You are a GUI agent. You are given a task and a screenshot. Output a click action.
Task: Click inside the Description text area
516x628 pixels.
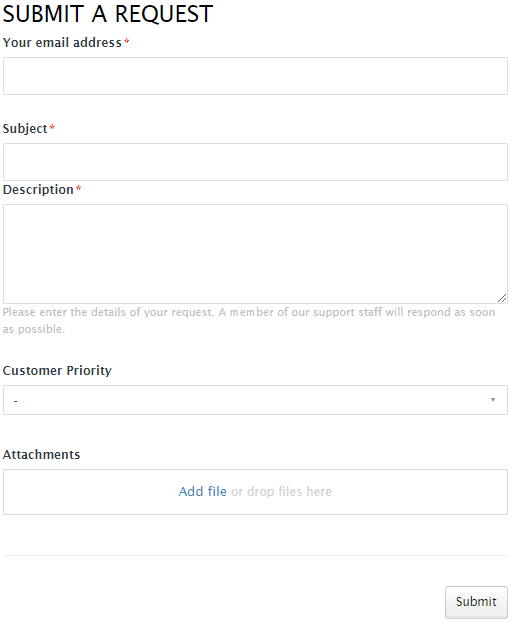tap(255, 254)
